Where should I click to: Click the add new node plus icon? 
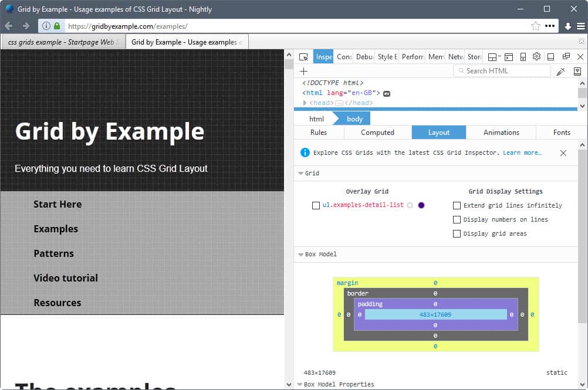click(x=304, y=71)
